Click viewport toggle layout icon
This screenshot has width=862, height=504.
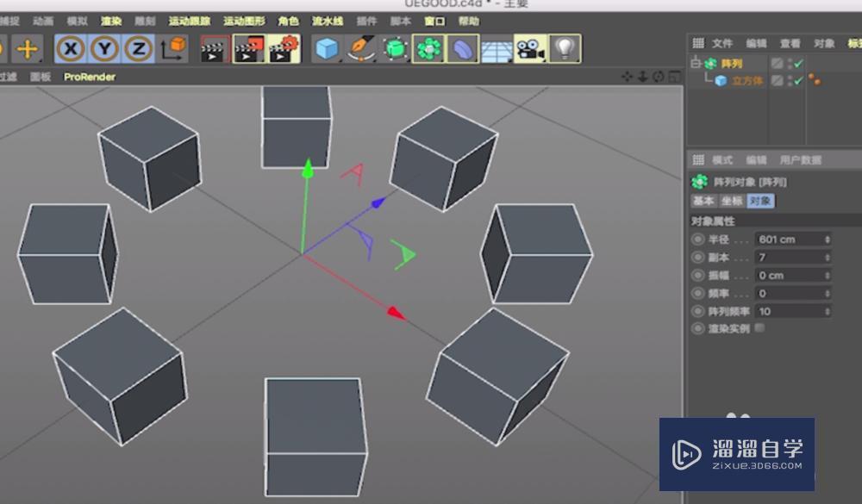tap(675, 77)
